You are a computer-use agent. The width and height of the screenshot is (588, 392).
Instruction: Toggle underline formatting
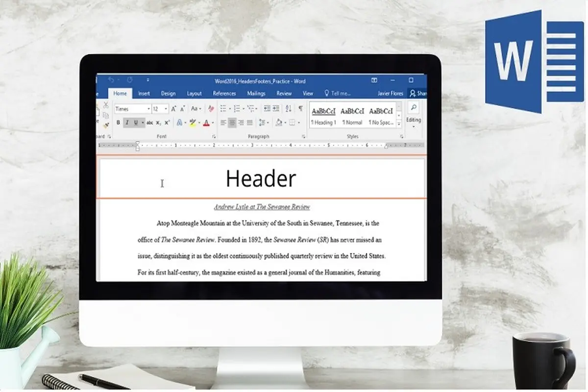(x=136, y=122)
